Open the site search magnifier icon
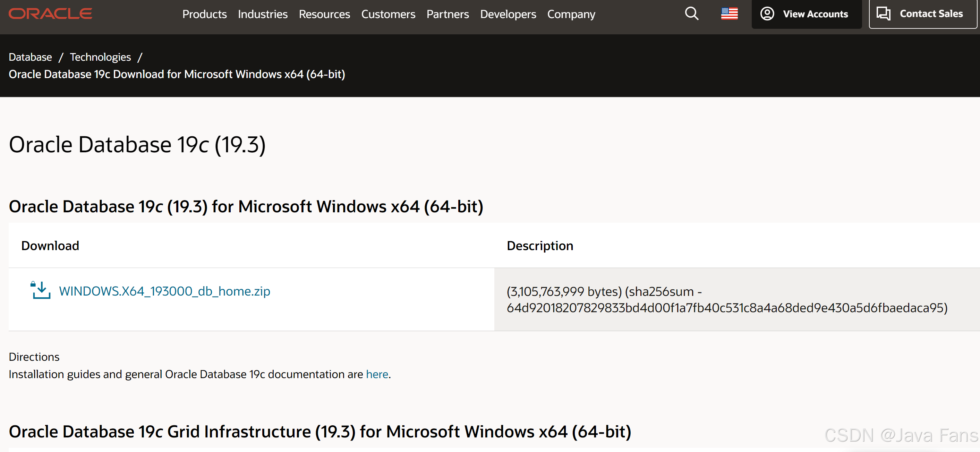 point(691,14)
